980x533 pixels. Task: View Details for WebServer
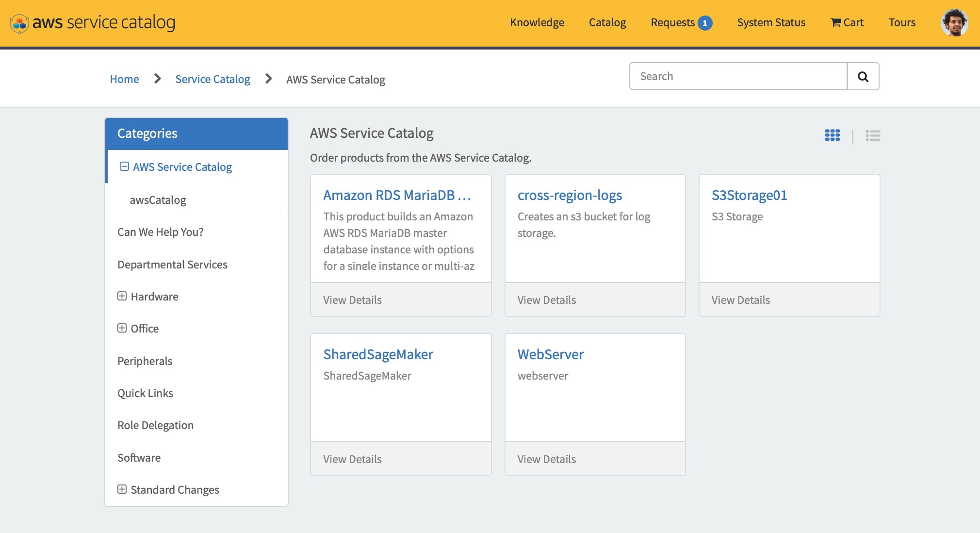point(547,459)
